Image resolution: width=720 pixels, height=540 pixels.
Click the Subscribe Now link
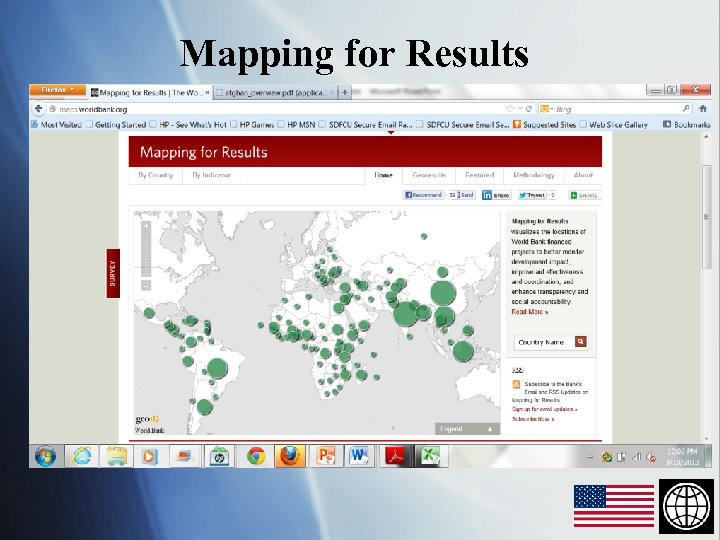coord(533,419)
